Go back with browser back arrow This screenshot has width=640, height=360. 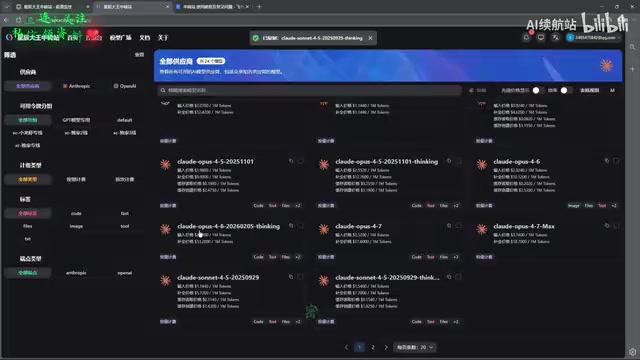(6, 20)
